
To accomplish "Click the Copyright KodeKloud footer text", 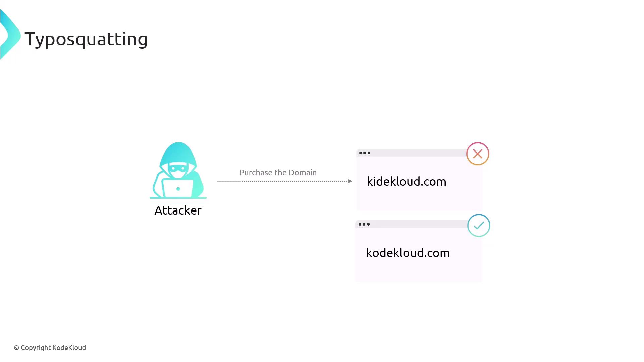I will pyautogui.click(x=53, y=348).
